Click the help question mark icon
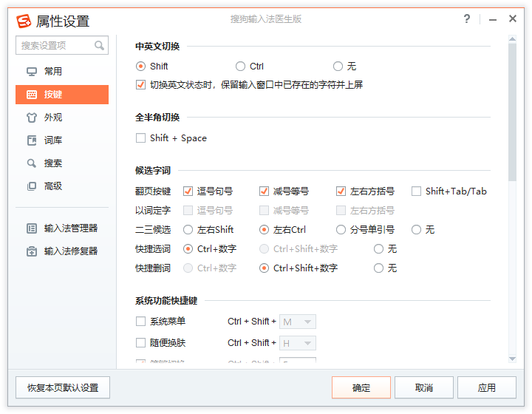532x414 pixels. tap(467, 19)
